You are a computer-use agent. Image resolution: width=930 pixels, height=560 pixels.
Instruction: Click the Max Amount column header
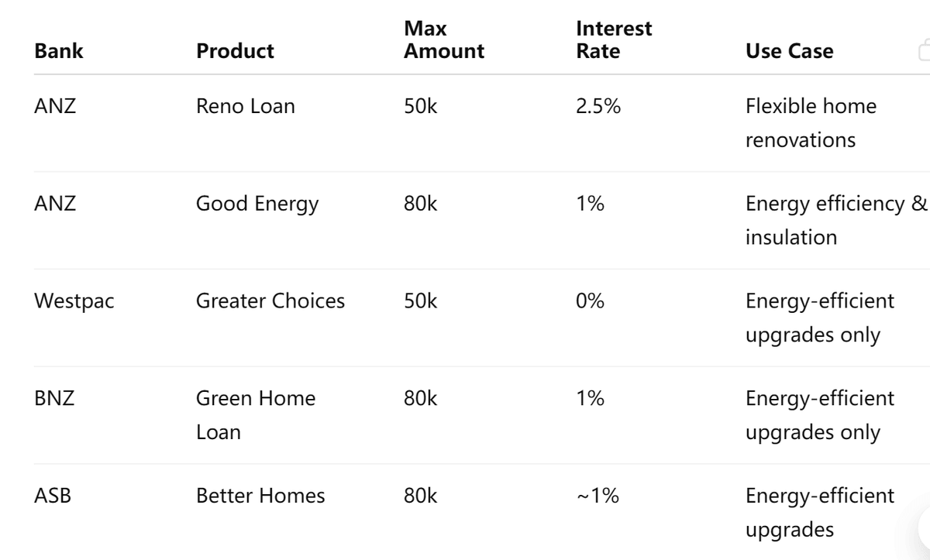click(443, 40)
